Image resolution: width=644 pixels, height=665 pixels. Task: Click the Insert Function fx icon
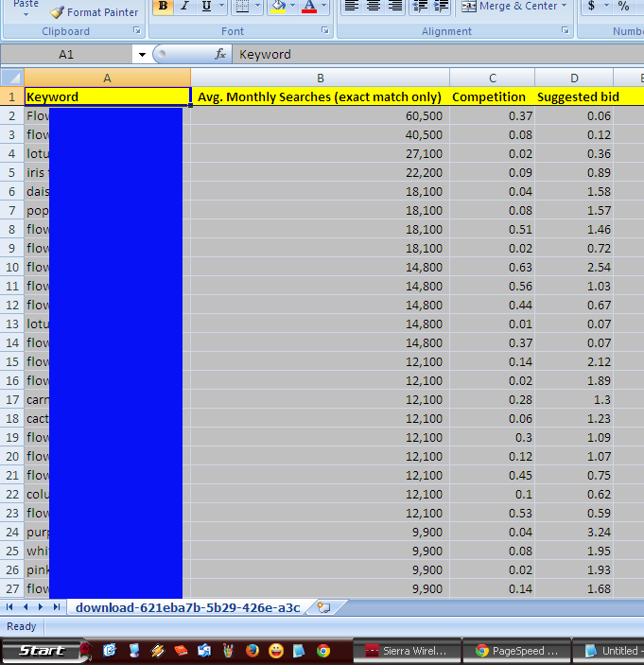(x=220, y=55)
